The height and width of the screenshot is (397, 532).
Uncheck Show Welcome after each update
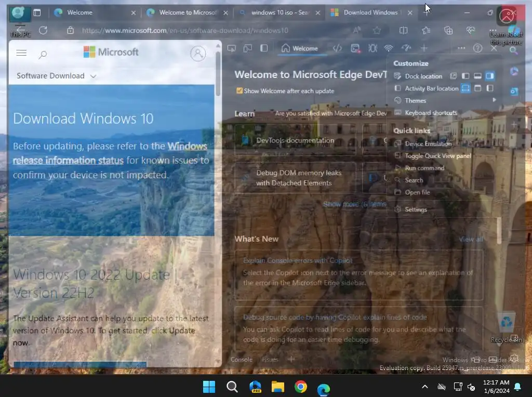(x=240, y=90)
